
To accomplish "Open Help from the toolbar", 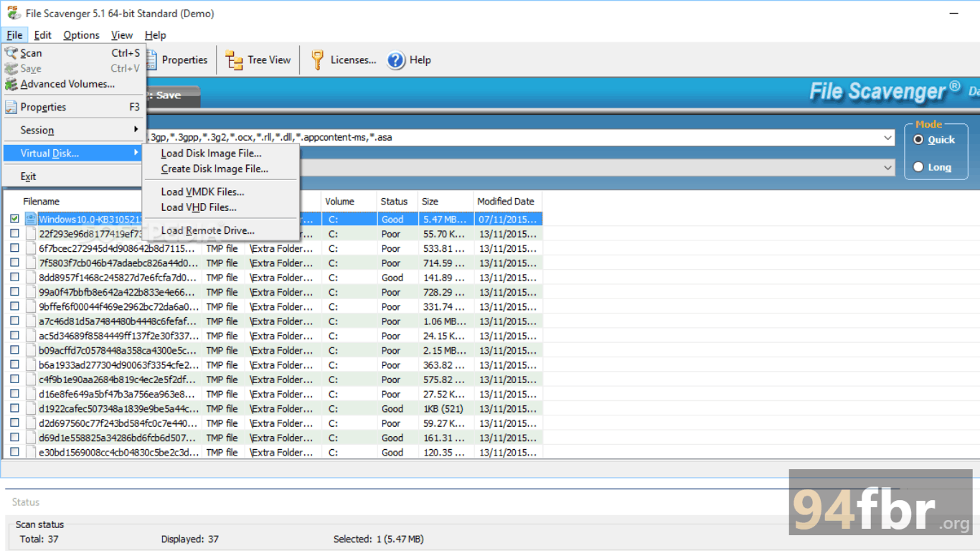I will (409, 60).
